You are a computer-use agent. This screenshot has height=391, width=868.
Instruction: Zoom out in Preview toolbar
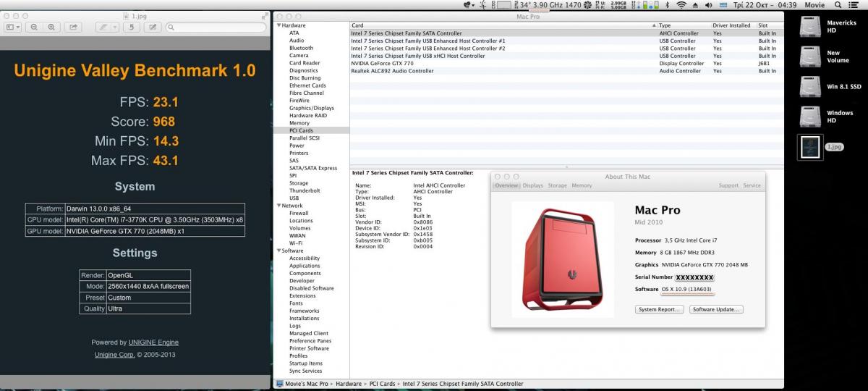pyautogui.click(x=34, y=27)
